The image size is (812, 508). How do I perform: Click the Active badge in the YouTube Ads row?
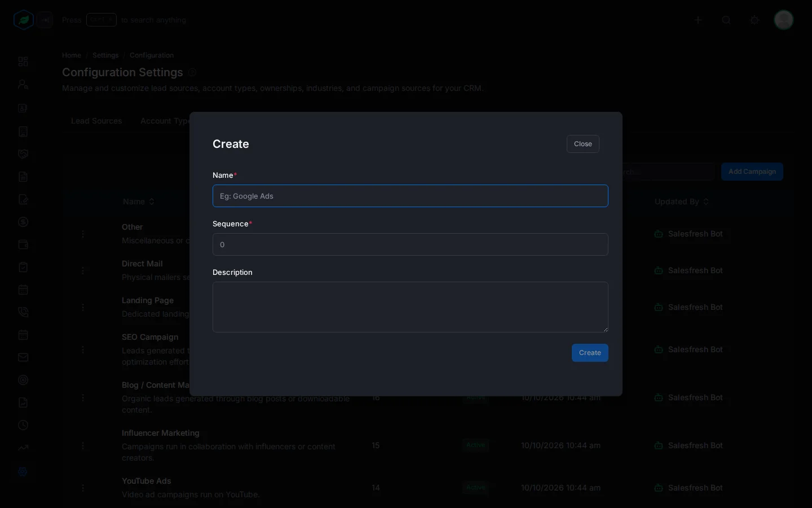click(475, 487)
